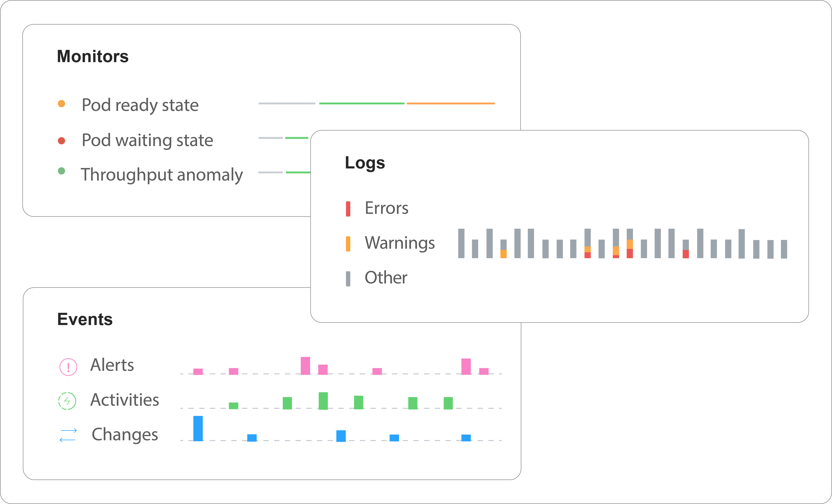Click the pink Alerts exclamation icon
832x504 pixels.
point(68,367)
